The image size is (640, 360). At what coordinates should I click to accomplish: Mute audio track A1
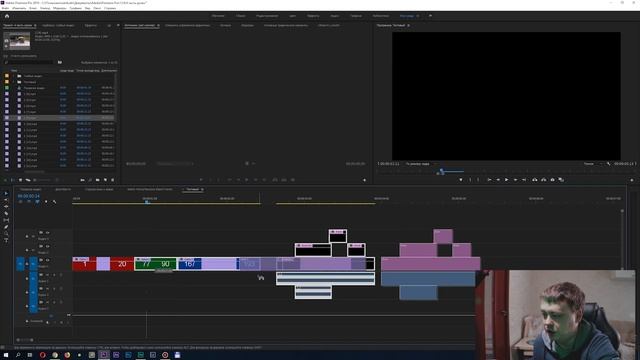(x=47, y=275)
